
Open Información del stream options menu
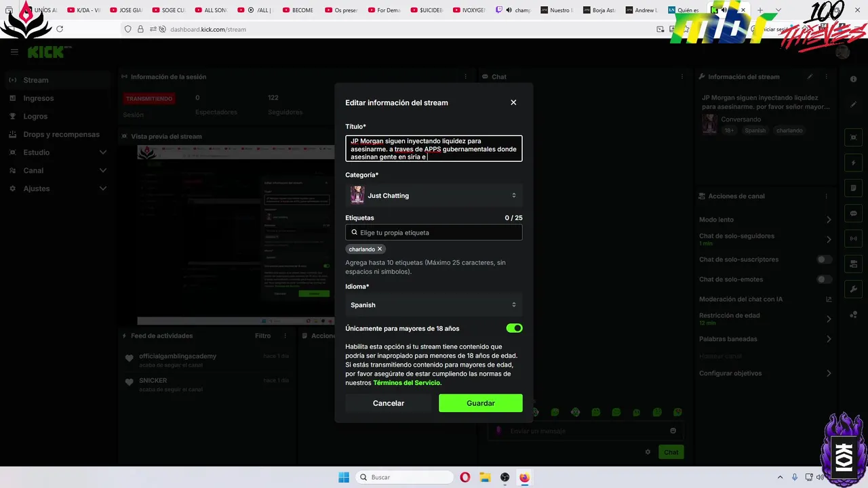coord(828,77)
